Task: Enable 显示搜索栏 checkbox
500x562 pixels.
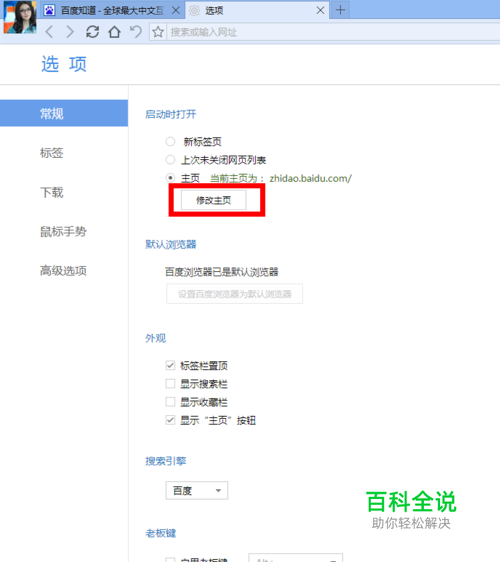Action: click(170, 384)
